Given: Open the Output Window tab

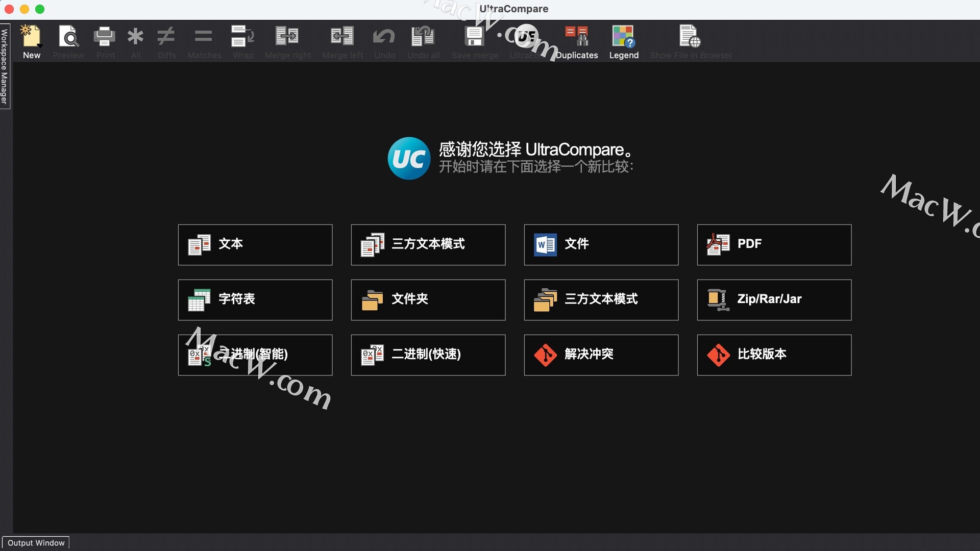Looking at the screenshot, I should pyautogui.click(x=36, y=543).
